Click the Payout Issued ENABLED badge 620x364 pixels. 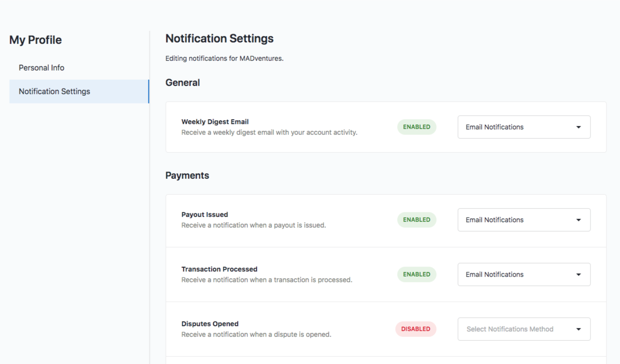tap(416, 220)
